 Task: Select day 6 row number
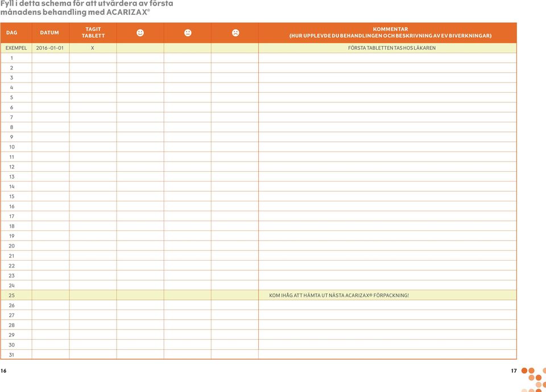point(11,108)
